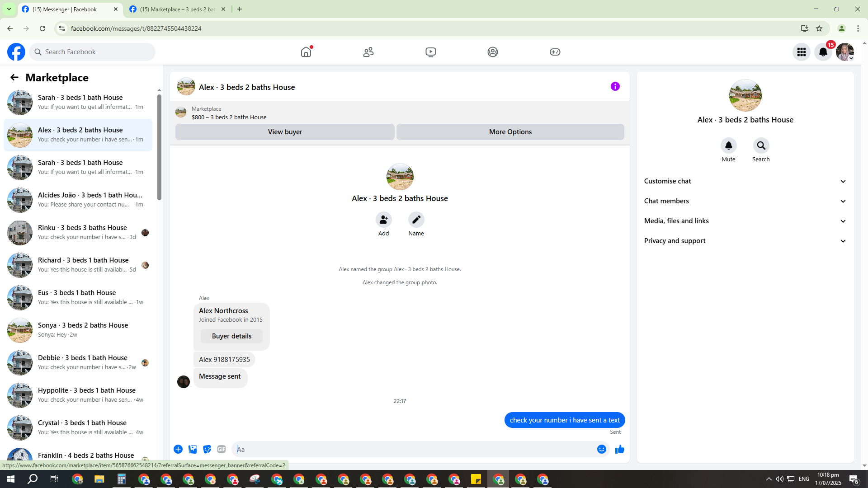Open the Groups icon in top navigation
This screenshot has height=488, width=868.
coord(493,52)
